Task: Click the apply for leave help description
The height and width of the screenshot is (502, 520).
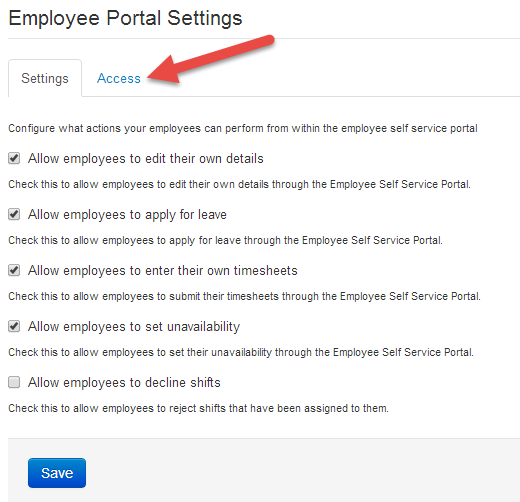Action: pos(225,241)
